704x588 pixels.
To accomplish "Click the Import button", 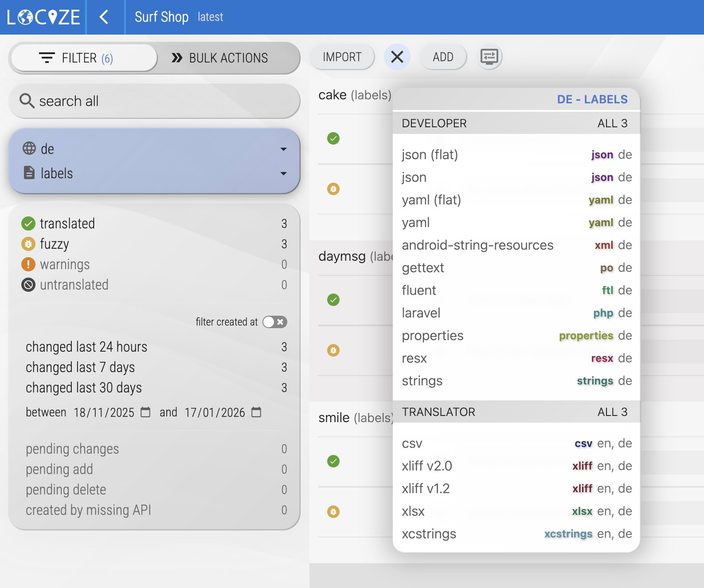I will tap(342, 57).
